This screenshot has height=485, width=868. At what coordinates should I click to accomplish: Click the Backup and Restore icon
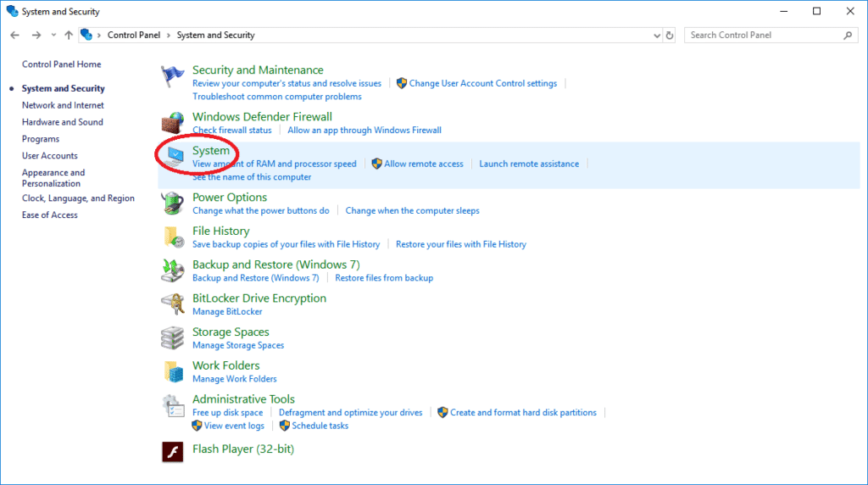pos(173,270)
